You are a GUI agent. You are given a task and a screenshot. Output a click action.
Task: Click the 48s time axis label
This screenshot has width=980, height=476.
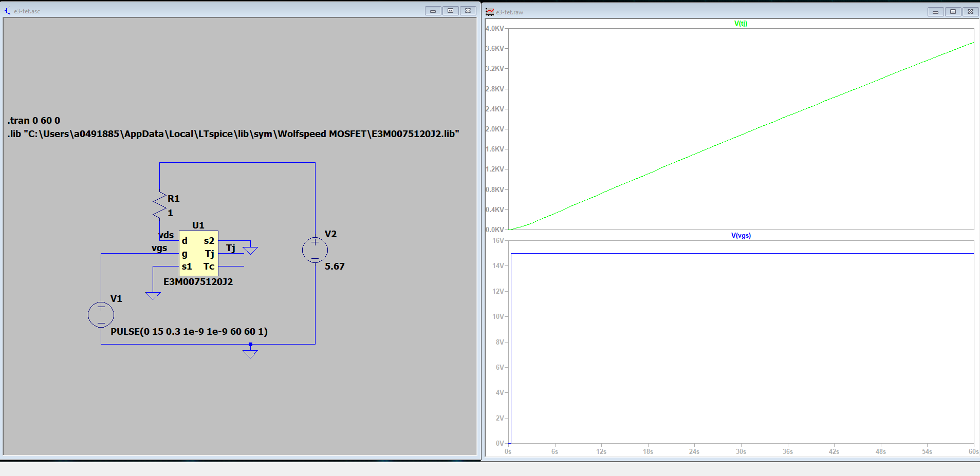[x=880, y=451]
